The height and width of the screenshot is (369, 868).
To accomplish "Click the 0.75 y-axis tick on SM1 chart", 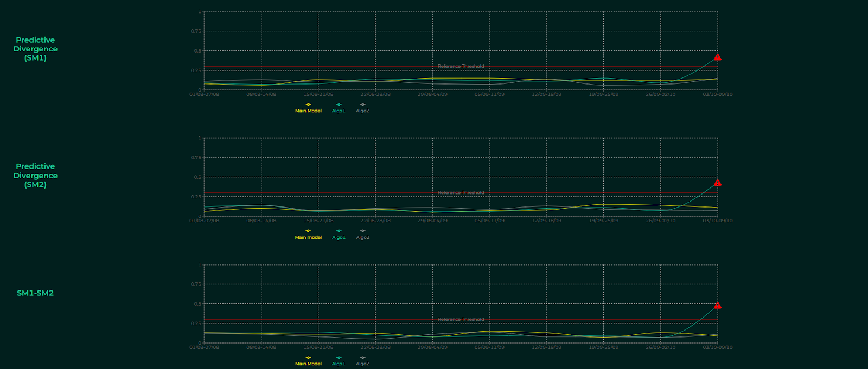I will point(196,31).
